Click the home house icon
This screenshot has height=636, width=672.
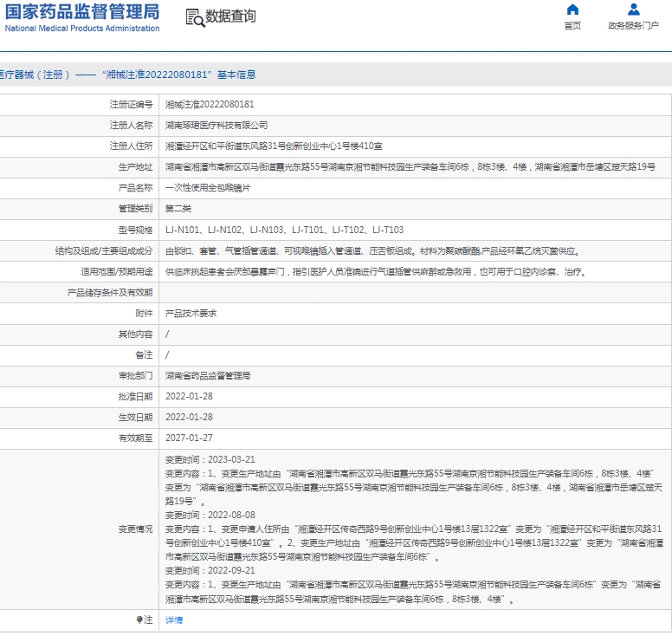pyautogui.click(x=572, y=10)
